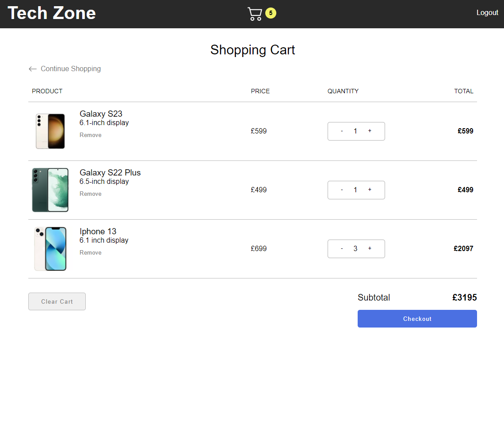Increase Galaxy S22 Plus quantity
Screen dimensions: 504x423
click(370, 190)
